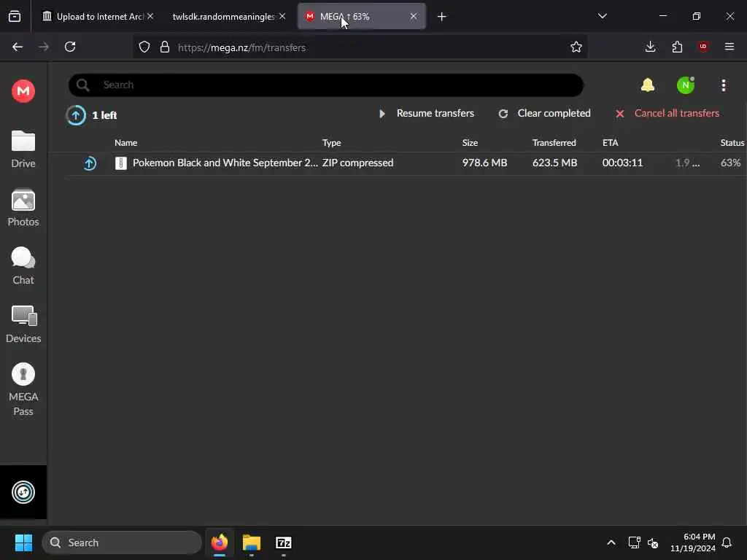Click the site security padlock icon

165,47
